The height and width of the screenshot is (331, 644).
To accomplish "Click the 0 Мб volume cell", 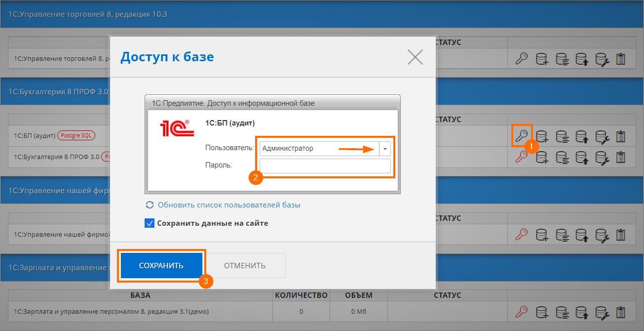I will click(x=359, y=312).
